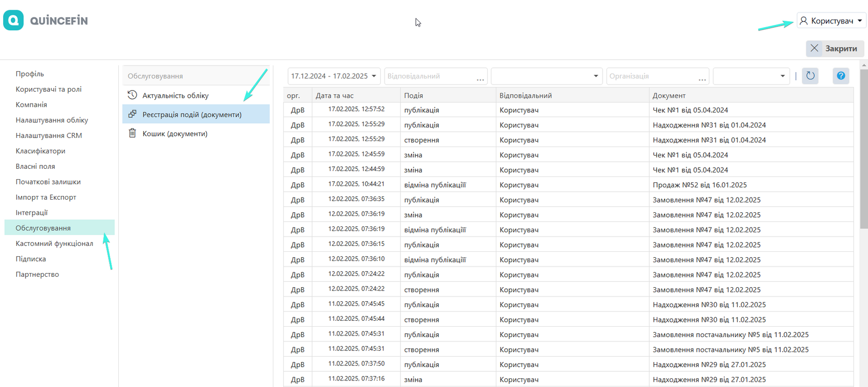Open the empty dropdown after Відповідальний field
868x387 pixels.
547,76
